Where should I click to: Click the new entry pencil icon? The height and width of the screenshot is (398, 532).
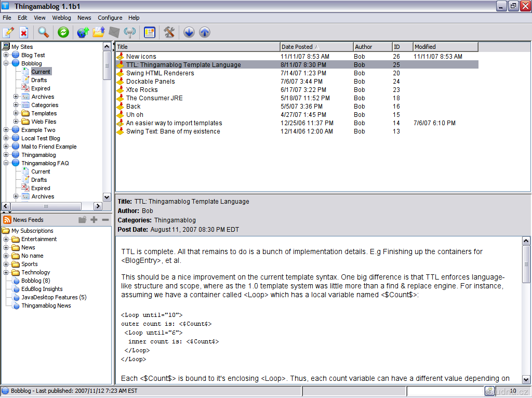8,32
